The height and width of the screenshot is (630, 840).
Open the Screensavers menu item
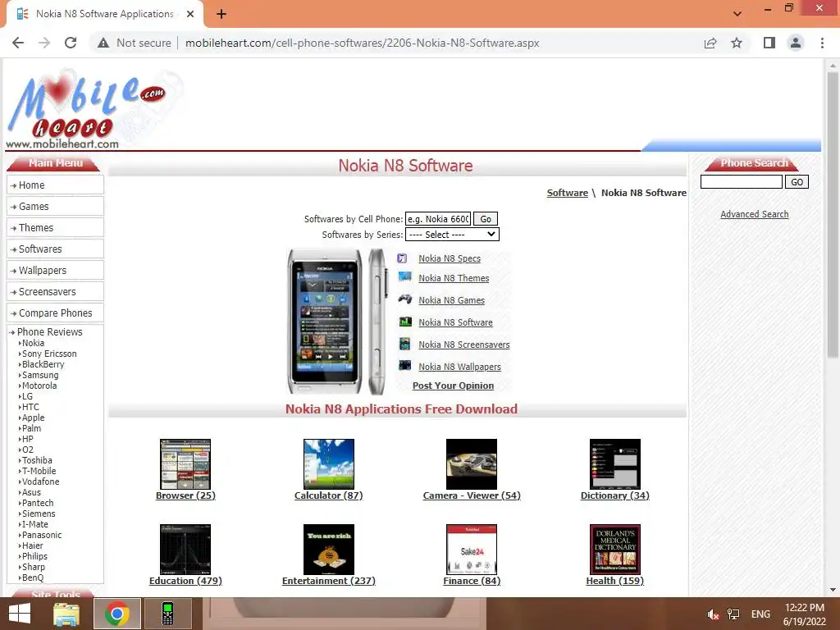[55, 292]
